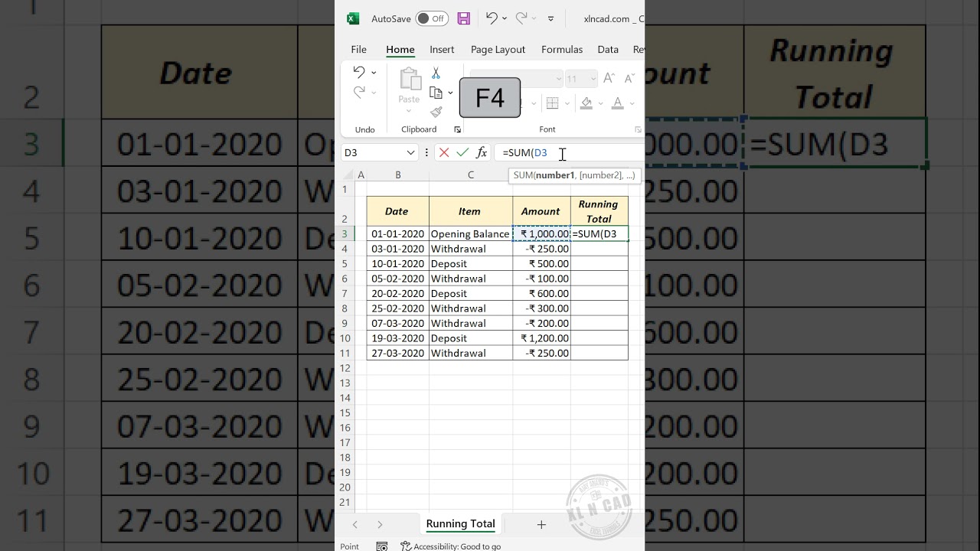The width and height of the screenshot is (980, 551).
Task: Expand the Fill Color palette arrow
Action: tap(601, 103)
